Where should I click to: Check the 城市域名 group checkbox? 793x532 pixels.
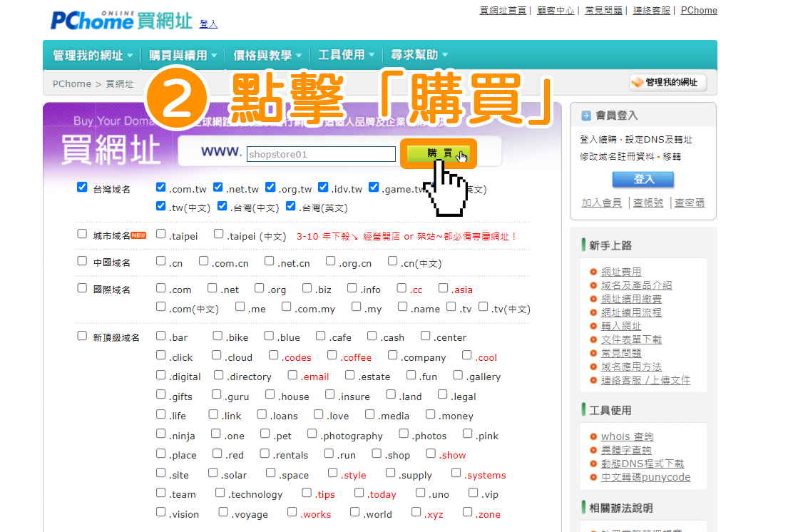coord(82,234)
